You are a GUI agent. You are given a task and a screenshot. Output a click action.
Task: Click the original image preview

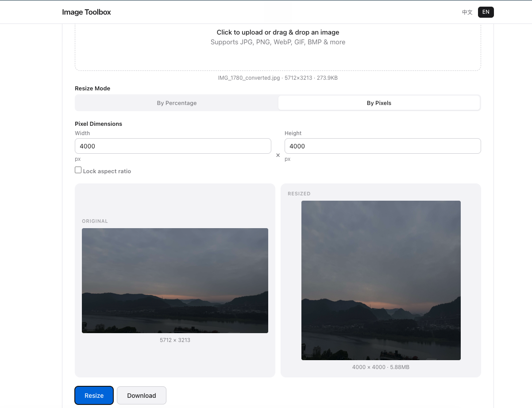(175, 280)
